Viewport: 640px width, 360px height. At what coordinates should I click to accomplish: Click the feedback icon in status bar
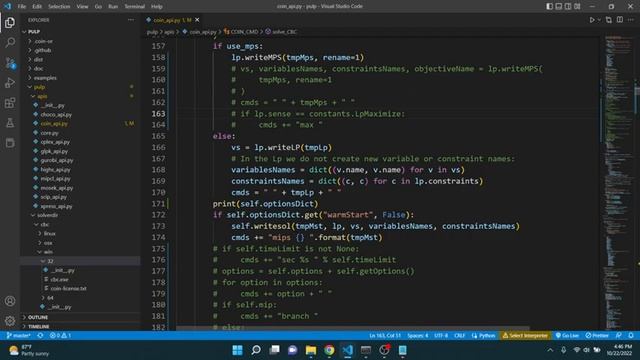tap(619, 336)
